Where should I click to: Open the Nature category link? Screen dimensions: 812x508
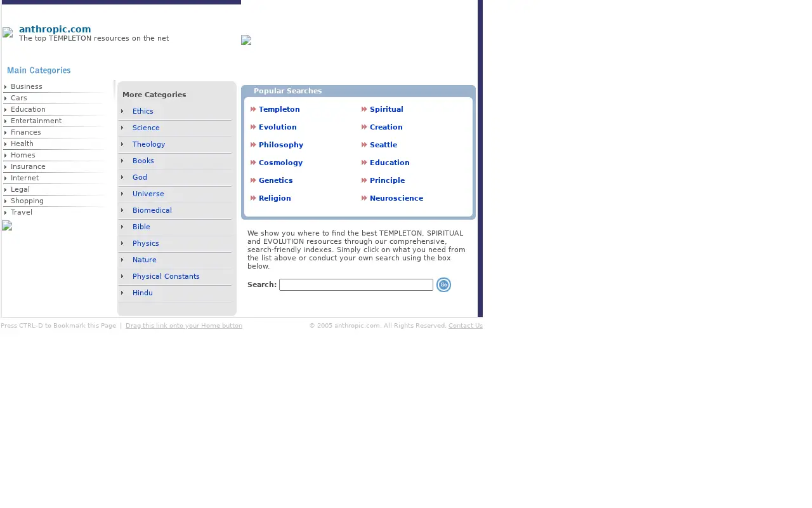pos(145,260)
